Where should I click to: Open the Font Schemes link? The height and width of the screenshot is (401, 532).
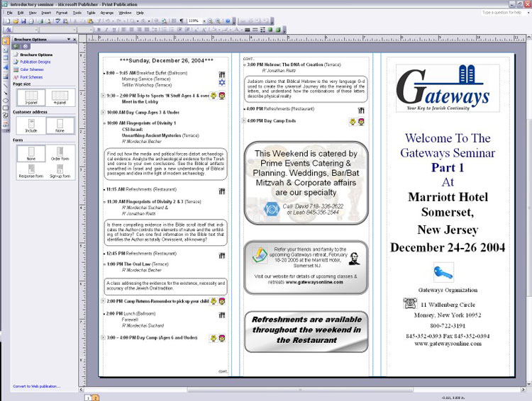[31, 77]
